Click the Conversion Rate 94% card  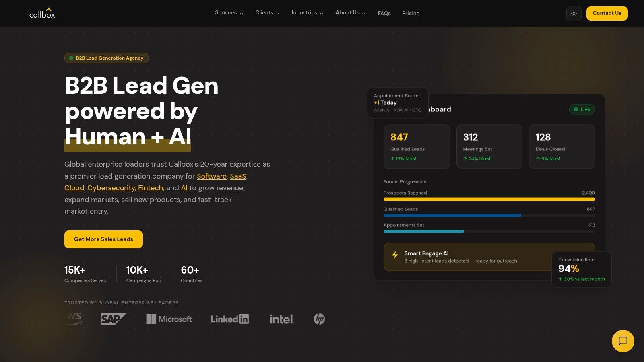coord(582,269)
